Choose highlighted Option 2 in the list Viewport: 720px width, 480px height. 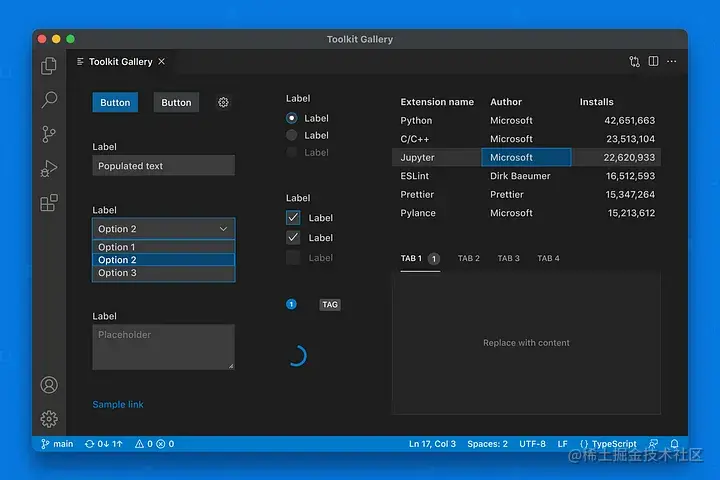pos(163,260)
